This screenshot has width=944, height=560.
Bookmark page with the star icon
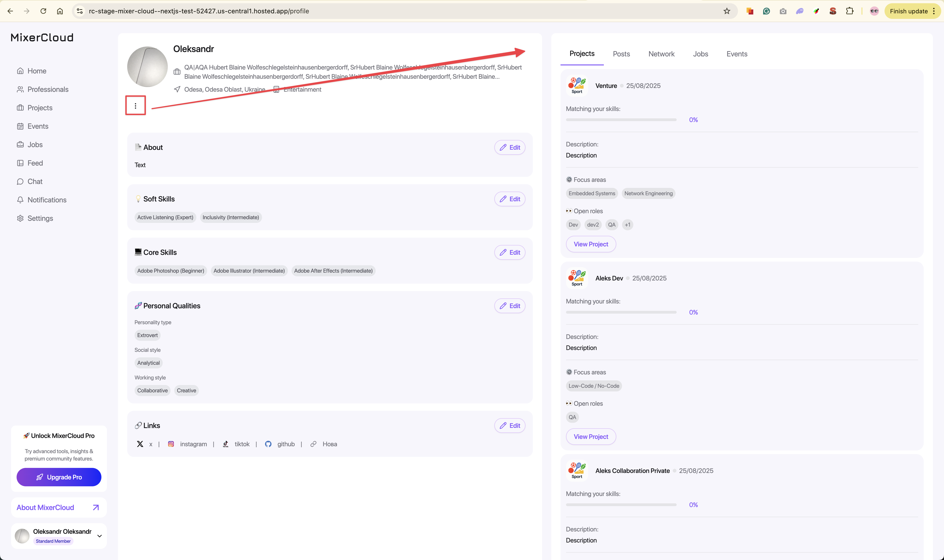tap(726, 11)
